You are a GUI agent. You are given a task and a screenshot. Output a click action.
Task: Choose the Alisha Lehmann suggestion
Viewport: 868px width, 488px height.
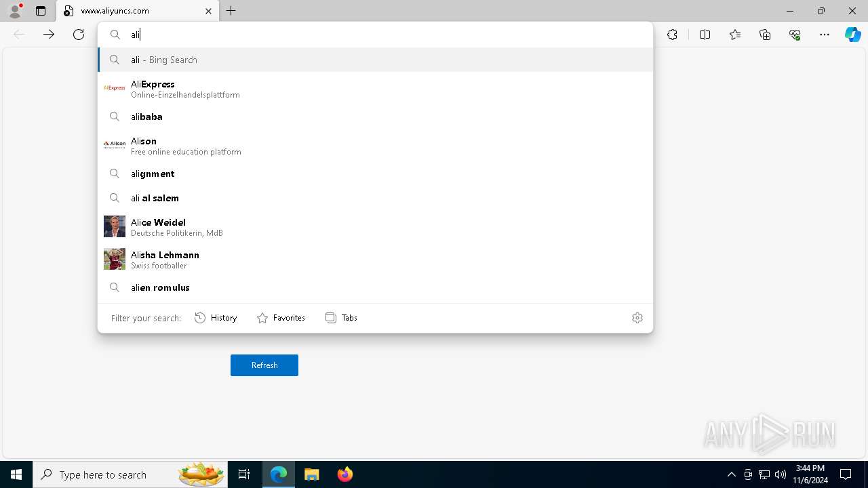coord(375,260)
